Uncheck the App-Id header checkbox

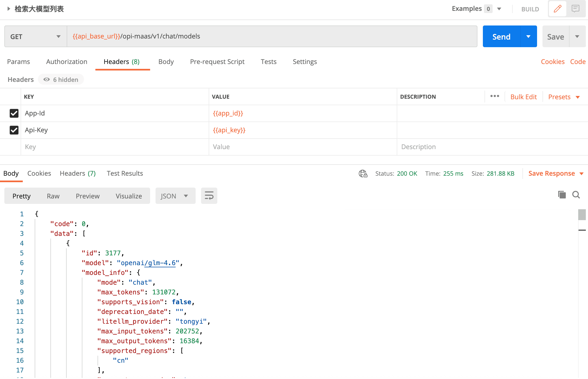coord(14,113)
